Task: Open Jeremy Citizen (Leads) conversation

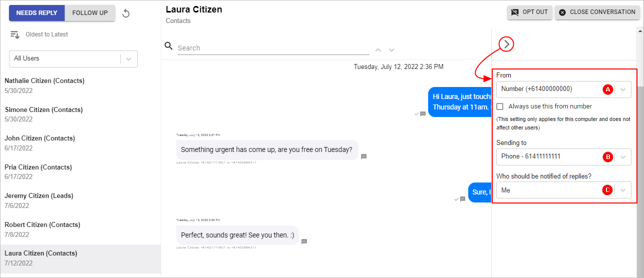Action: 80,201
